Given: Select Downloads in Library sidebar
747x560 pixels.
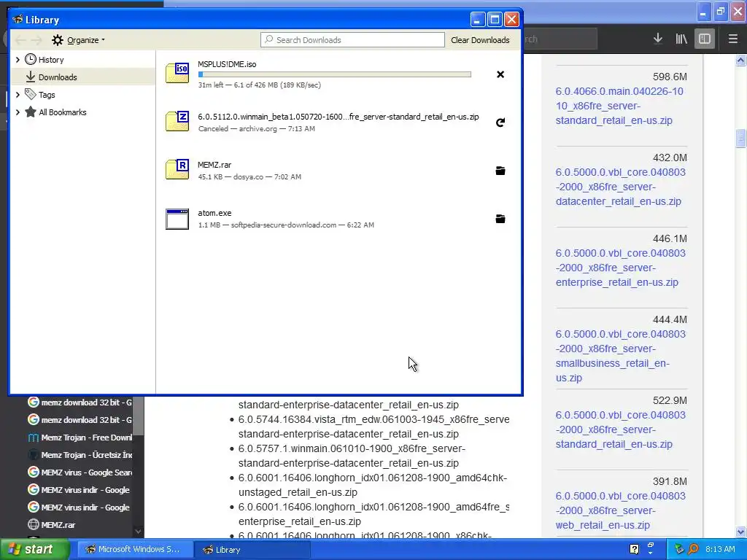Looking at the screenshot, I should pos(83,77).
